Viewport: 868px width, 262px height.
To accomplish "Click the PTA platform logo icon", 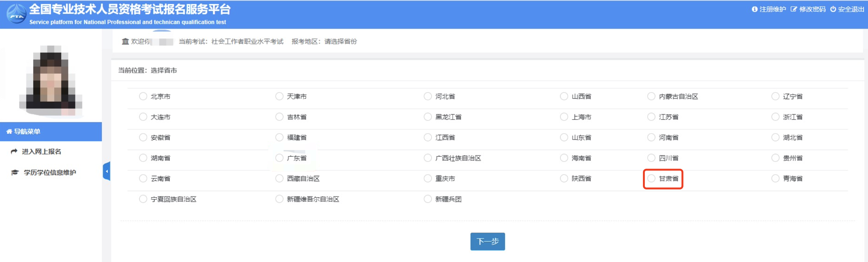I will (16, 14).
